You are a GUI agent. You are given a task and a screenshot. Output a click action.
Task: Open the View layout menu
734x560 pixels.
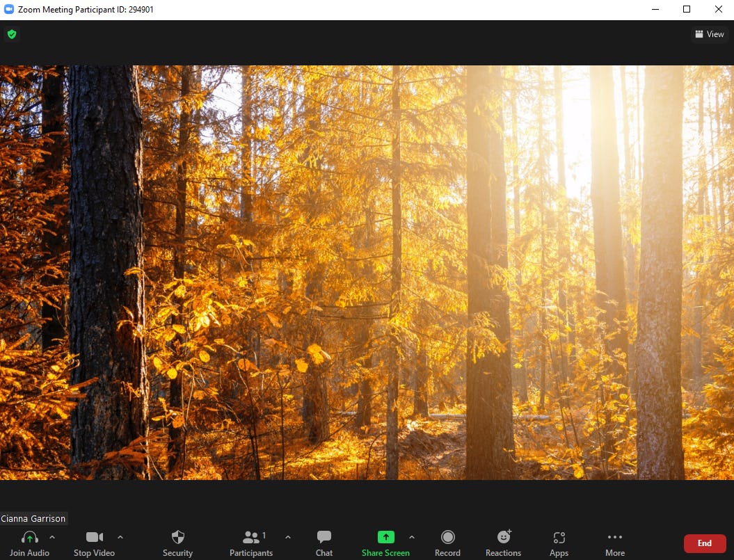709,33
